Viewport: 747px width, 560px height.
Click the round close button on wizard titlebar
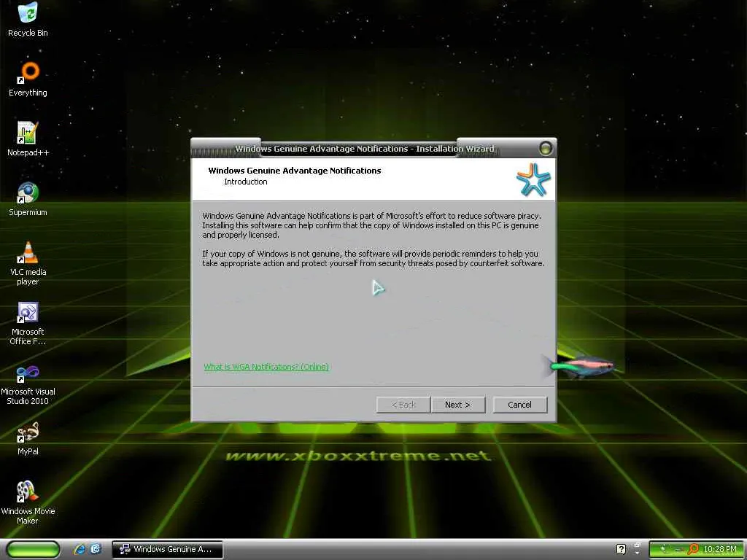point(546,148)
